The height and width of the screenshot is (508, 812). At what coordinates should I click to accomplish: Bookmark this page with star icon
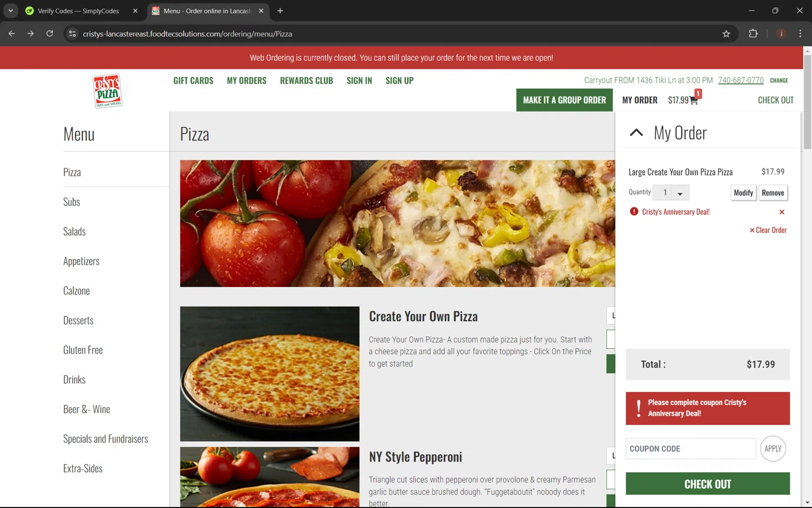(x=726, y=34)
